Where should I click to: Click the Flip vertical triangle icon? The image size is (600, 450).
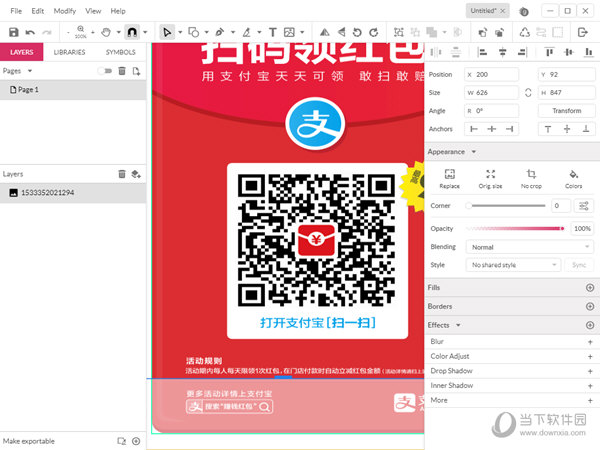tap(341, 32)
